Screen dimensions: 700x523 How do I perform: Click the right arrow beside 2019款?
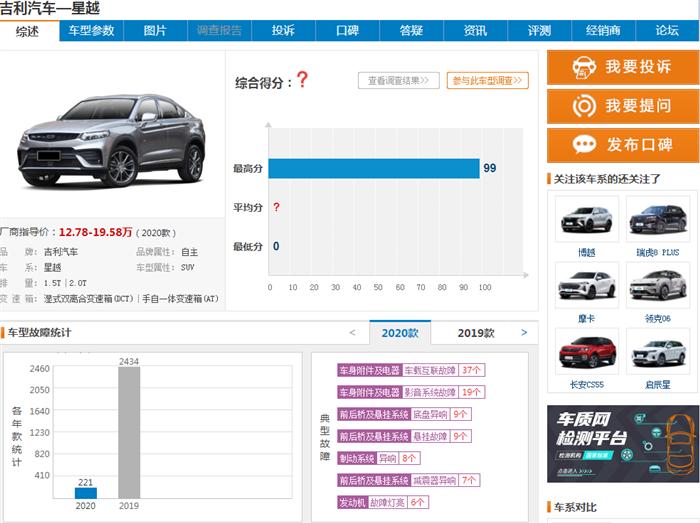click(x=524, y=332)
